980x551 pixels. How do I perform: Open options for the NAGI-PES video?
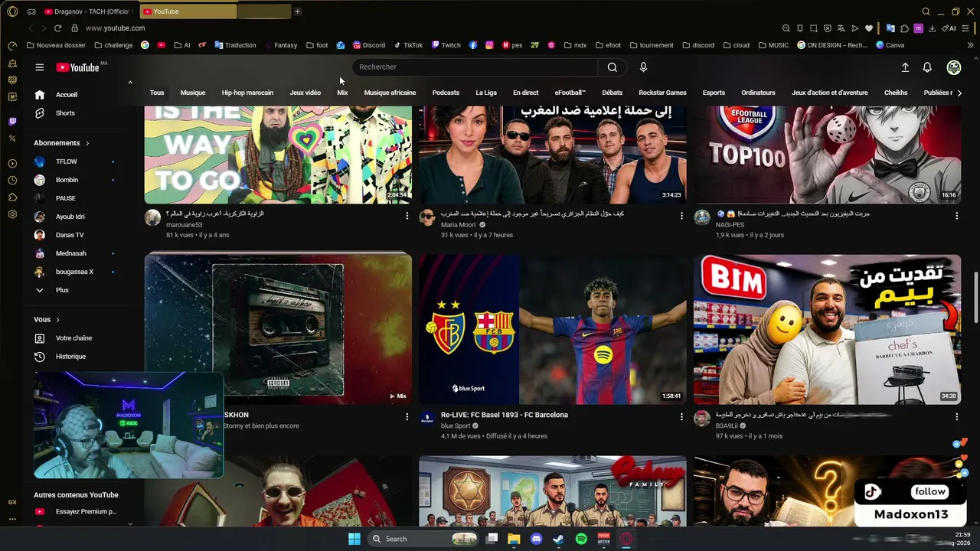956,216
